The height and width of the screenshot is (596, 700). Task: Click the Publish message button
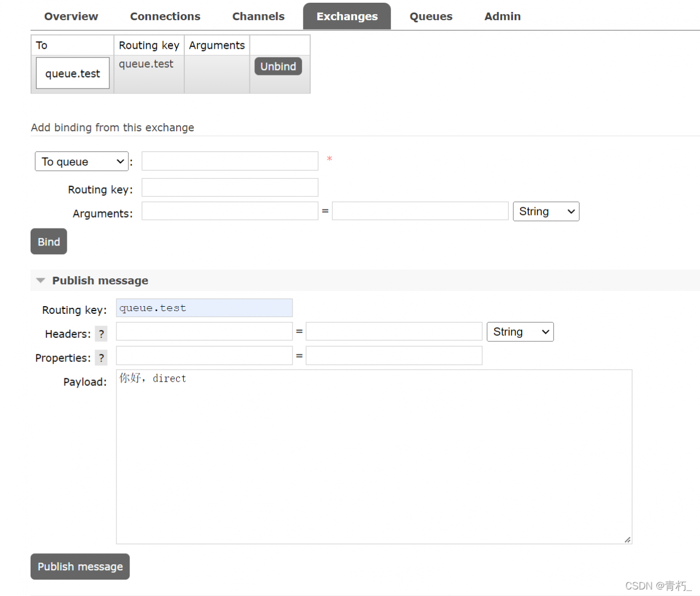[80, 566]
